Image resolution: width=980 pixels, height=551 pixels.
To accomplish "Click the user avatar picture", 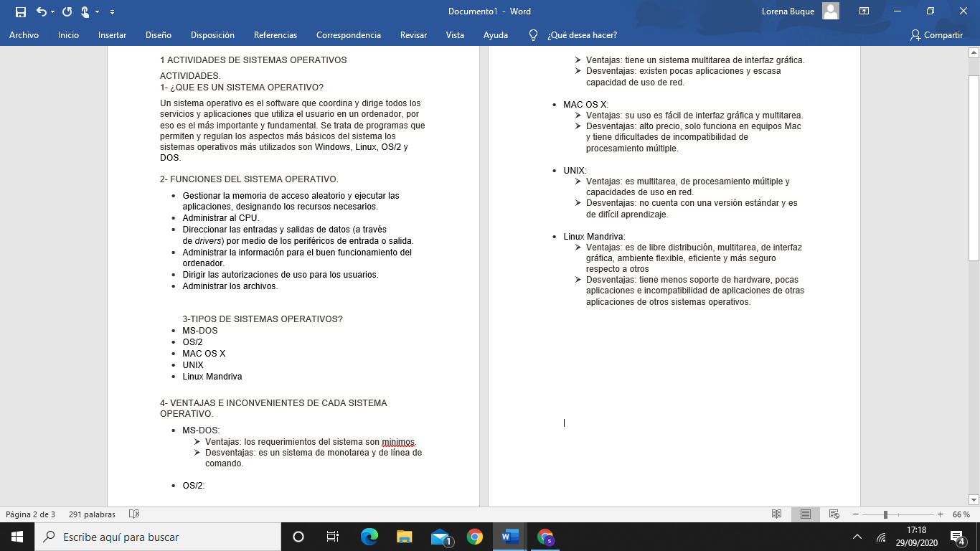I will click(831, 11).
